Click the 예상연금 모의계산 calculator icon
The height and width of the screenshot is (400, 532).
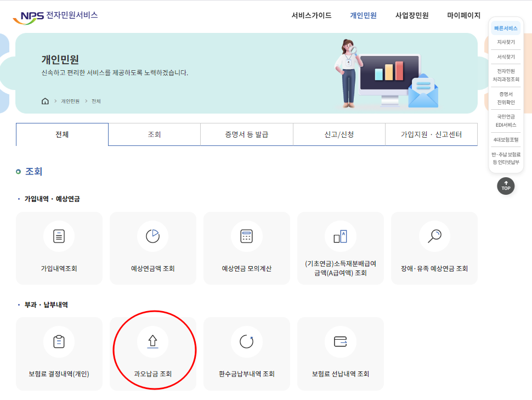tap(247, 236)
